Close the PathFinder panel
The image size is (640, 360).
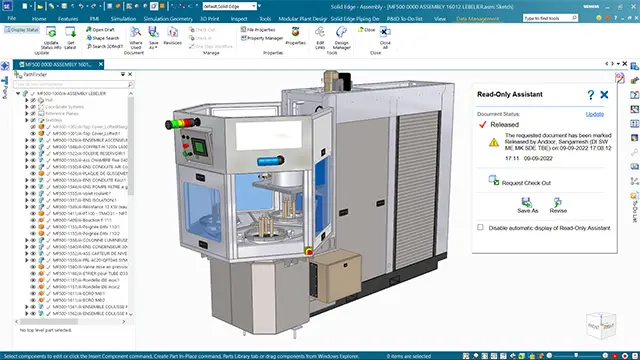click(130, 74)
